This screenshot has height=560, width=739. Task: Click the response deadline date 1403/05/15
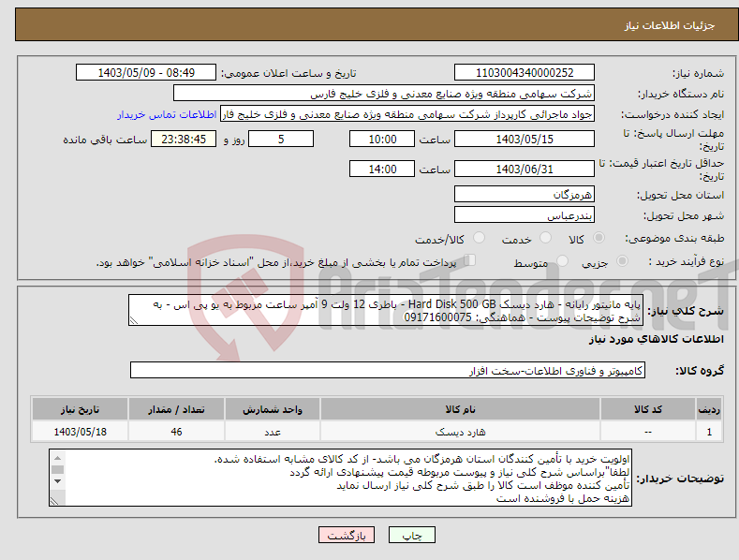525,139
